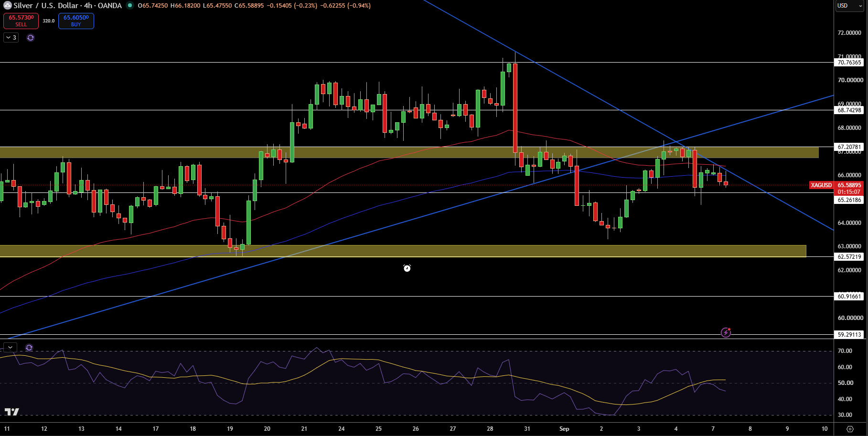Click the purple refresh icon below SELL

[31, 38]
